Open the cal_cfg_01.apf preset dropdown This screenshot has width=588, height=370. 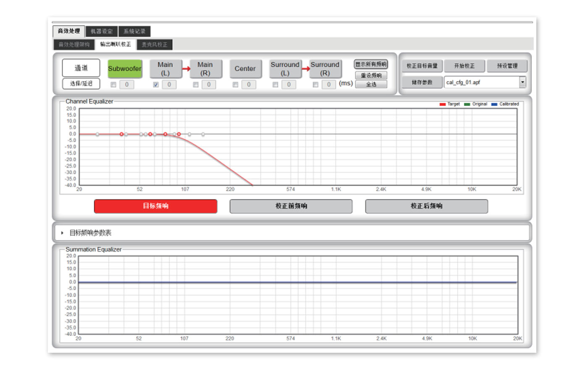click(522, 82)
